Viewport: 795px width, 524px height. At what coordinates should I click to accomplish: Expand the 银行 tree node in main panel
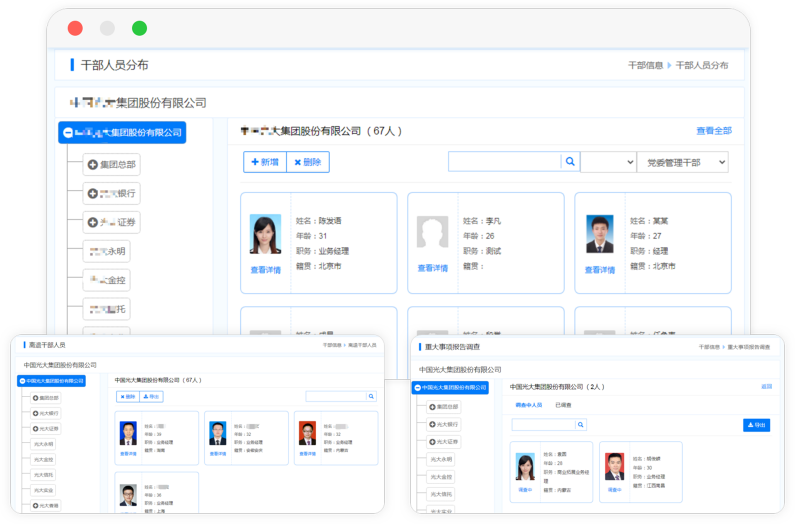93,193
